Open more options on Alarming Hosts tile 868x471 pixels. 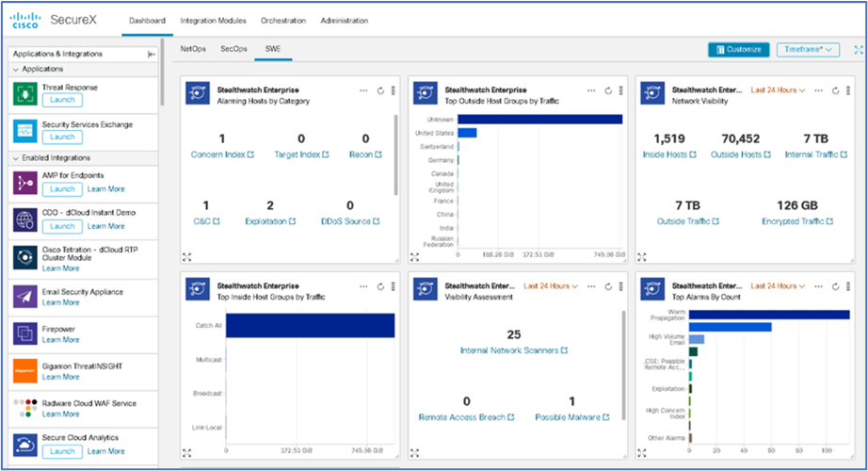363,90
